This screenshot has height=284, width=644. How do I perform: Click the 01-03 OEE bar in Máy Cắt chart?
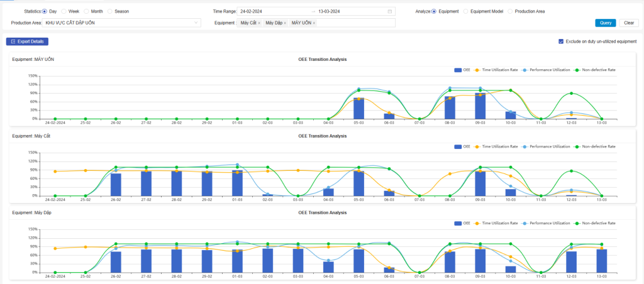(237, 183)
